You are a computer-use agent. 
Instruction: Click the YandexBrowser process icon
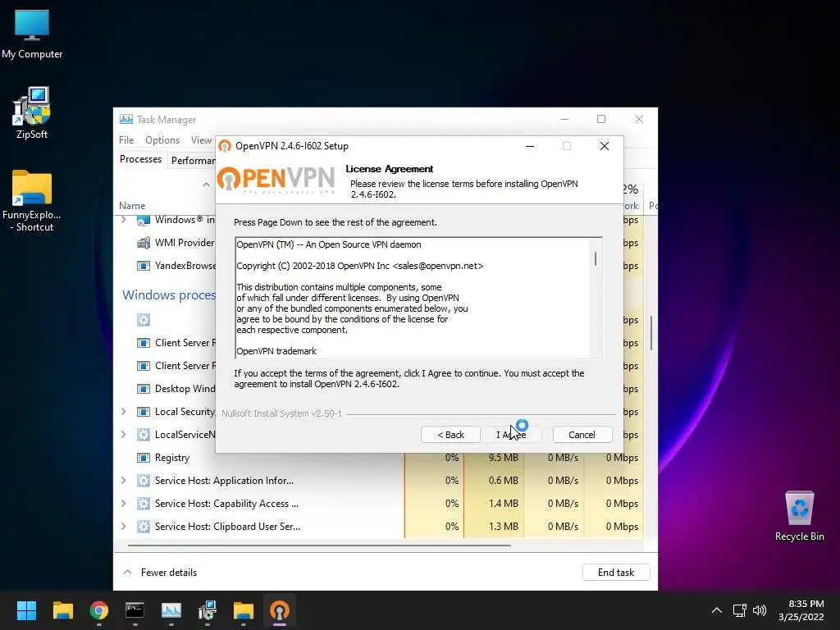tap(143, 266)
